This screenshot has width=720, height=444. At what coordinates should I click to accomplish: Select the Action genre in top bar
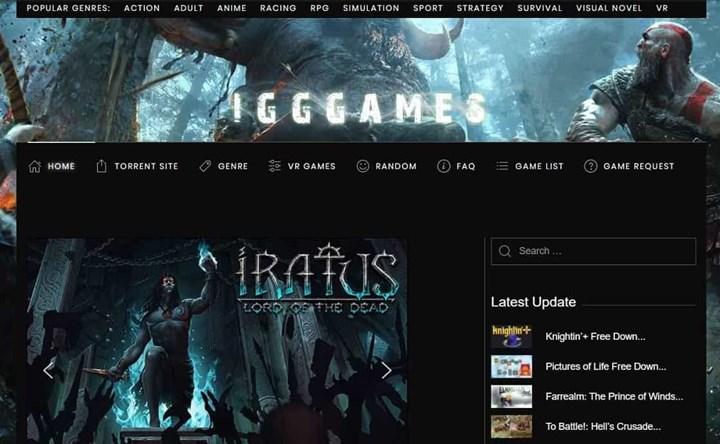142,8
